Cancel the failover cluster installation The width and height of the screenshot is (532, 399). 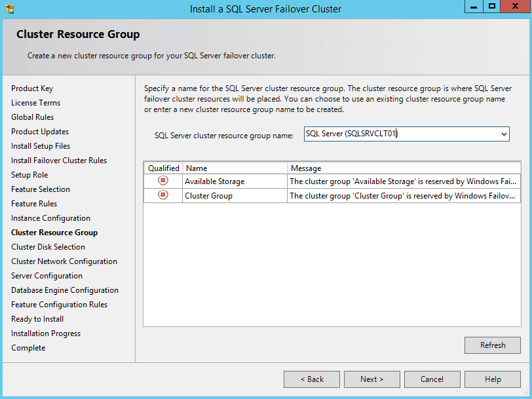[432, 379]
